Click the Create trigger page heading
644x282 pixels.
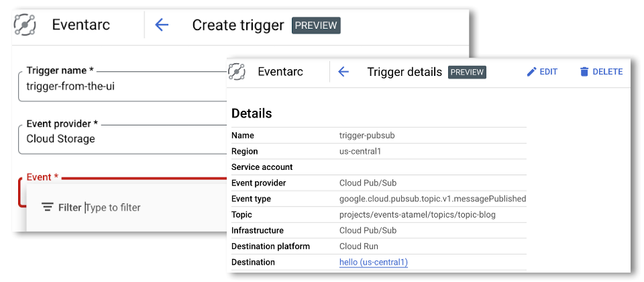238,26
